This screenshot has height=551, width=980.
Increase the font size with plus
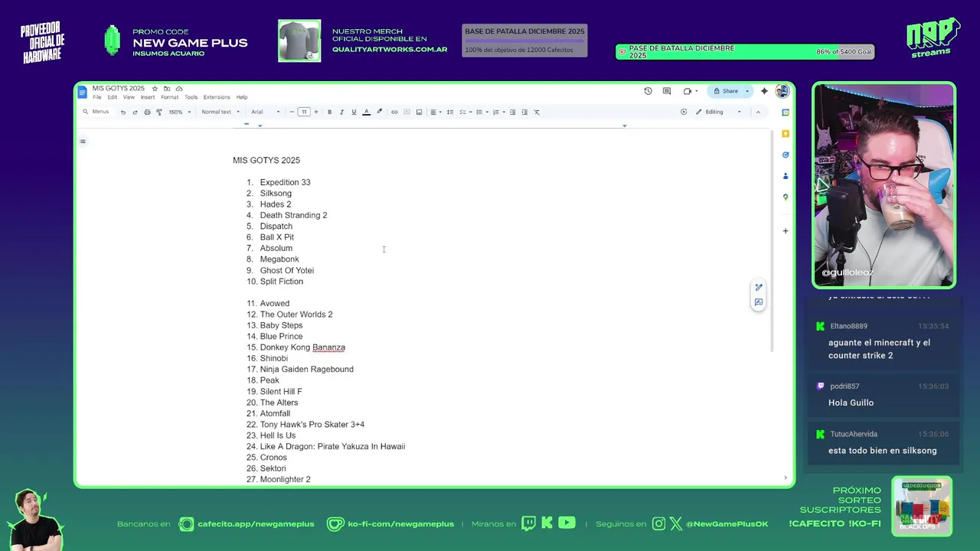[x=316, y=112]
